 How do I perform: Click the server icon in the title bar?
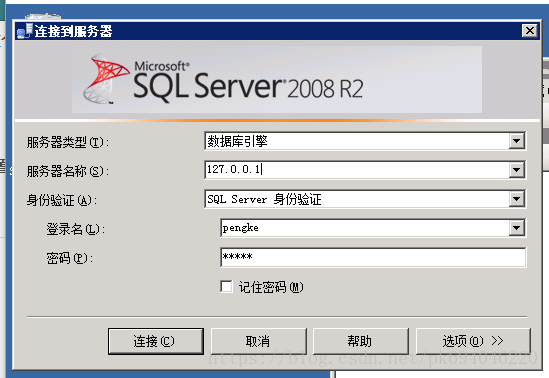(25, 31)
